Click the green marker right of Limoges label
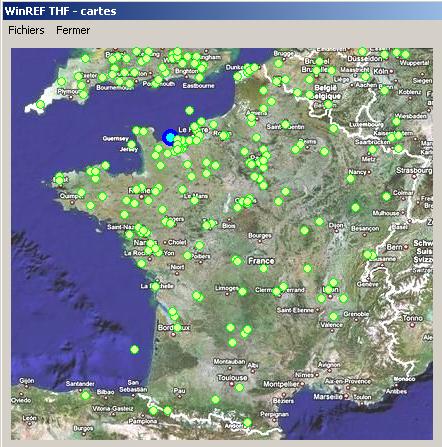 242,292
